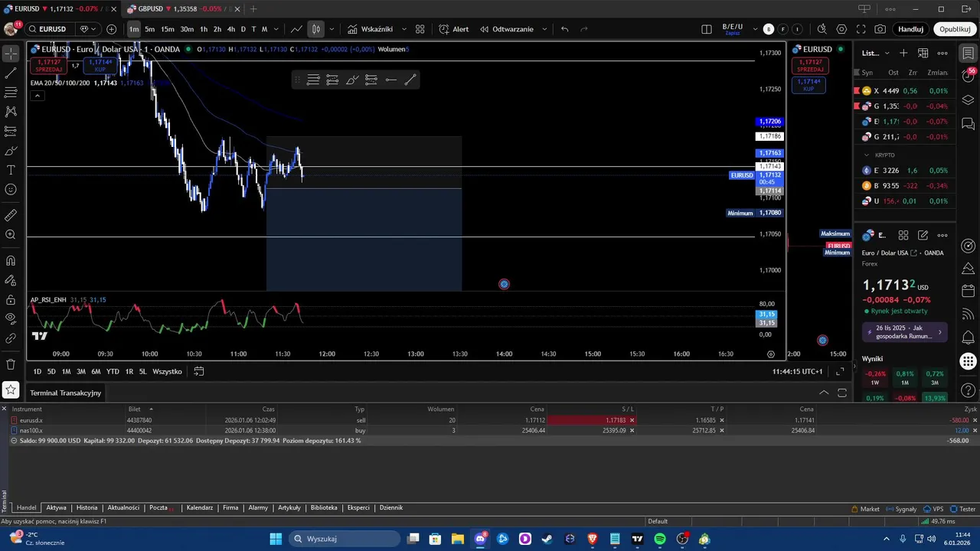Screen dimensions: 980x551
Task: Switch to the Aktualności terminal tab
Action: pyautogui.click(x=123, y=507)
